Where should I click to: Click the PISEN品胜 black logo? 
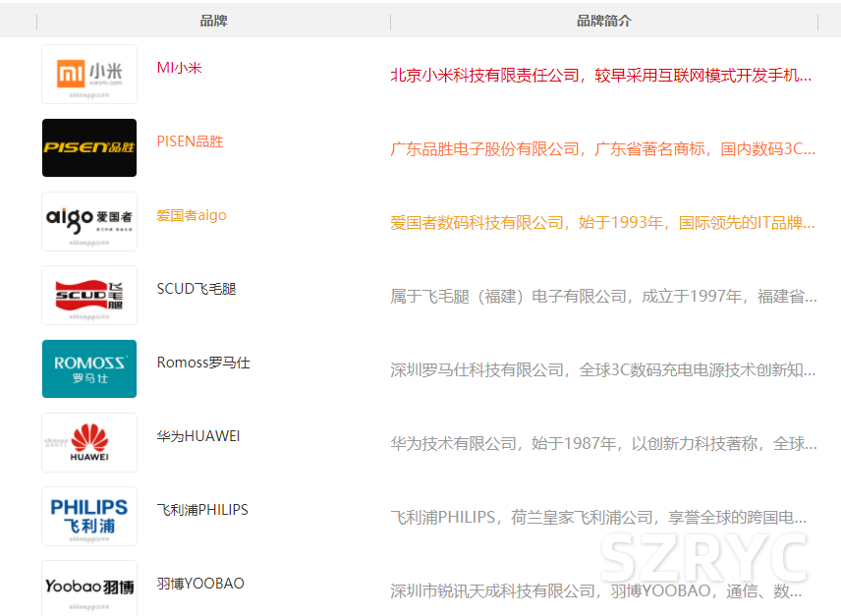pos(89,147)
